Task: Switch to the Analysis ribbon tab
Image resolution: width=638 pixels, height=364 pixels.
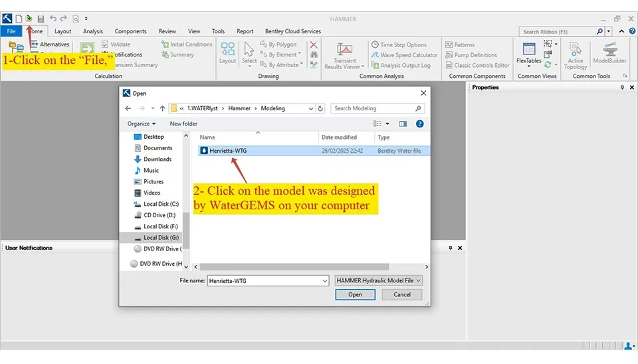Action: [x=93, y=31]
